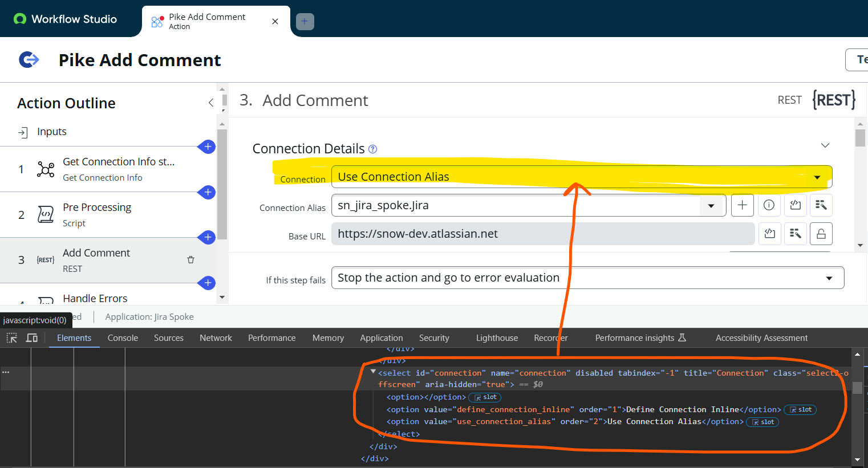Open the If this step fails dropdown
The image size is (868, 468).
587,278
